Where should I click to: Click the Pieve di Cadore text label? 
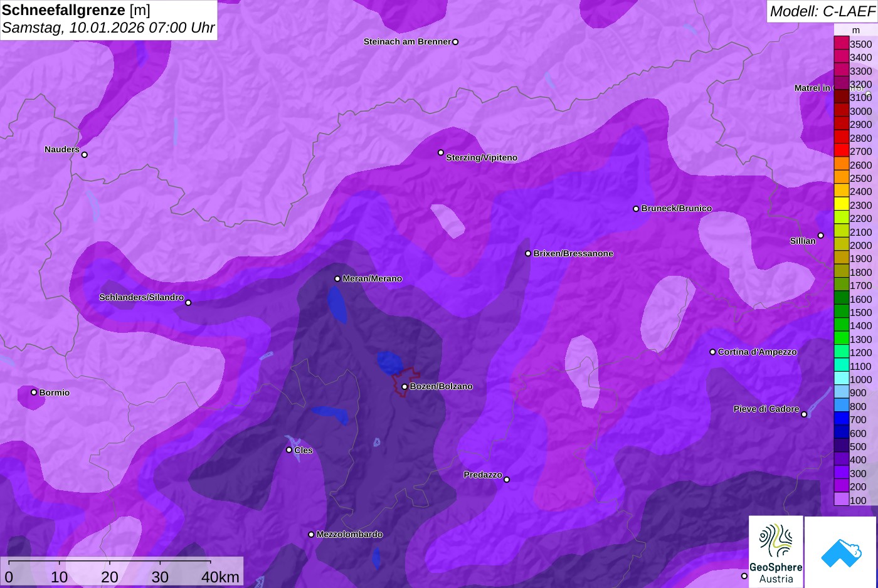click(x=766, y=409)
